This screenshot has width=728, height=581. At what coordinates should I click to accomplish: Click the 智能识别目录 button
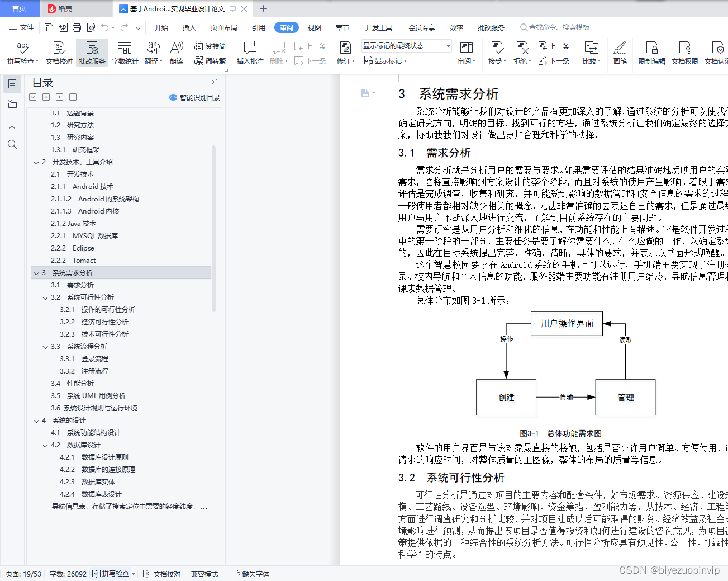click(x=196, y=97)
